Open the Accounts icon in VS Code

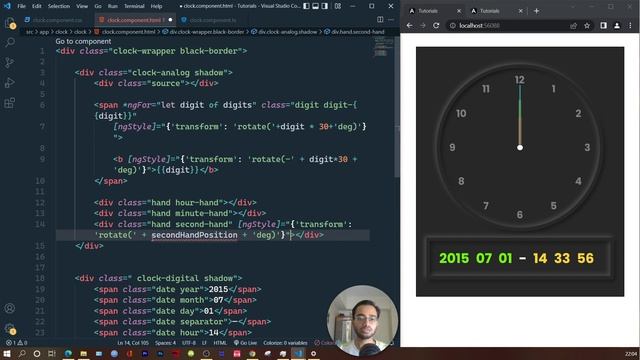(x=10, y=308)
